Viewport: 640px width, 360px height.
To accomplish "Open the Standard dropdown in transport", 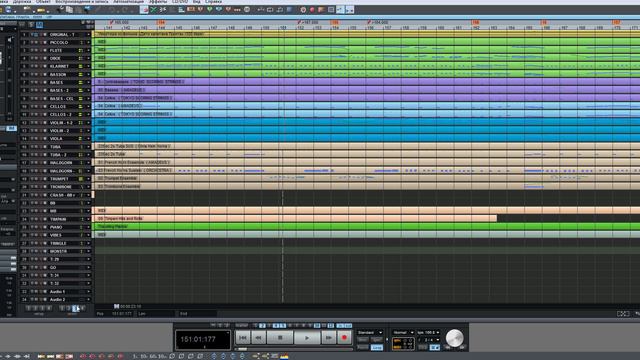I will pyautogui.click(x=370, y=333).
